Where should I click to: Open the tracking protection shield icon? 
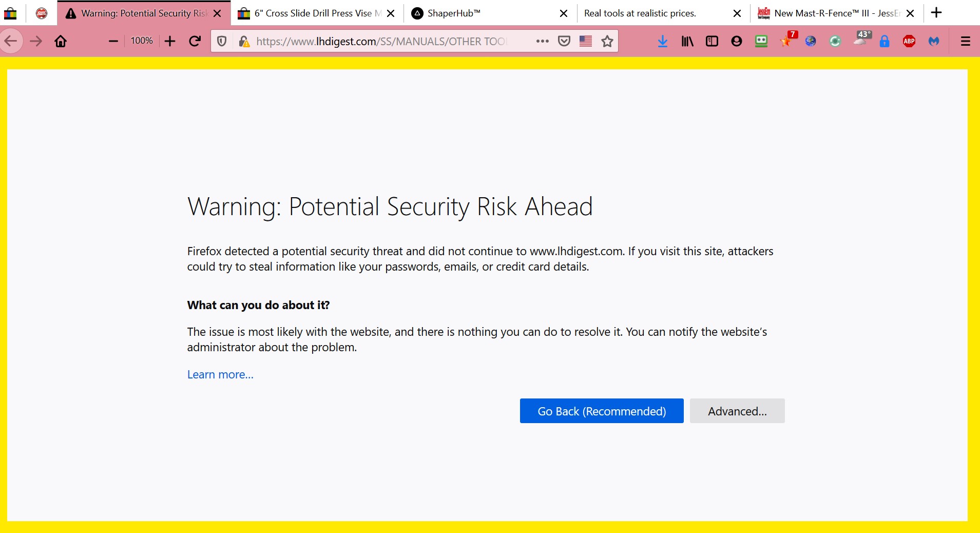[x=222, y=41]
